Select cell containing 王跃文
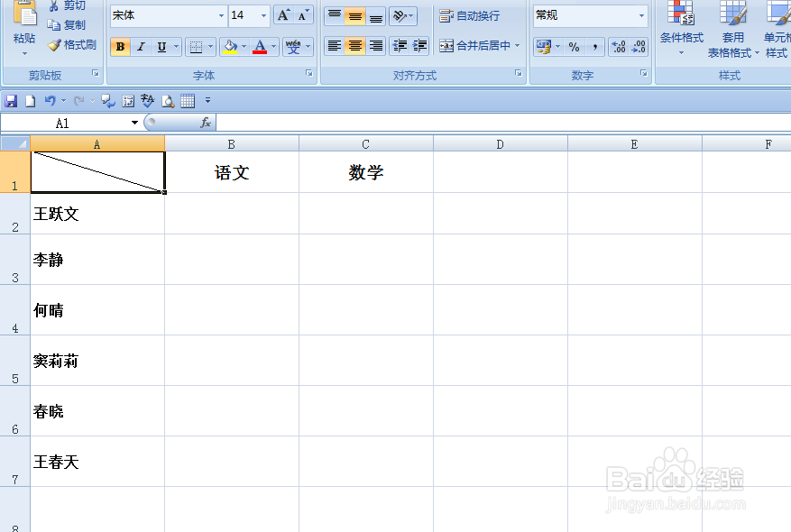Image resolution: width=791 pixels, height=532 pixels. click(97, 214)
